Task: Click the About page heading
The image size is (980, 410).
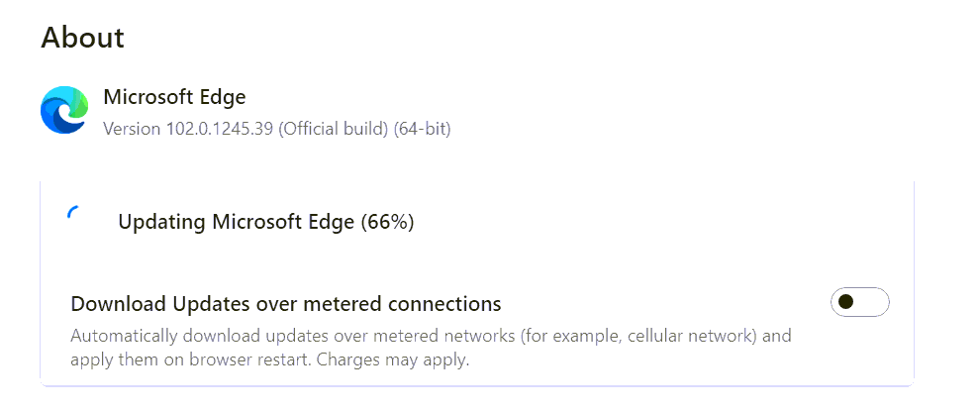Action: (82, 38)
